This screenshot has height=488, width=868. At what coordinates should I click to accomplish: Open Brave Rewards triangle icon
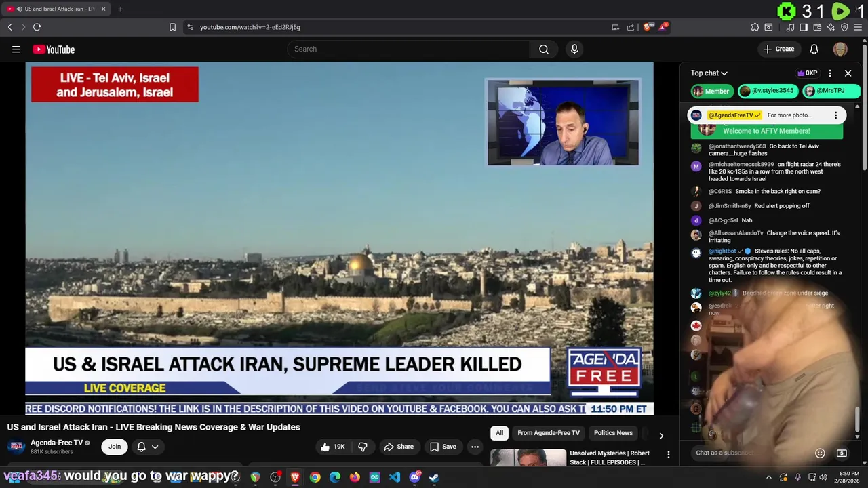pyautogui.click(x=663, y=27)
